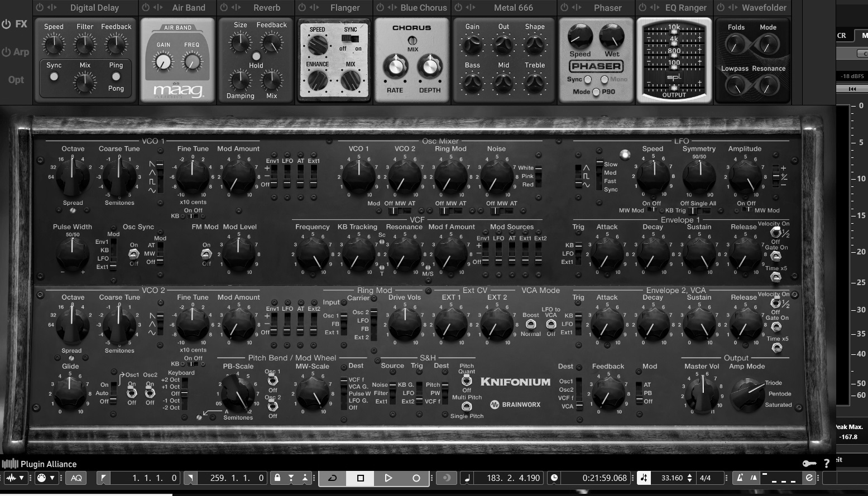
Task: Click the AQ auto-quantize button
Action: [76, 478]
